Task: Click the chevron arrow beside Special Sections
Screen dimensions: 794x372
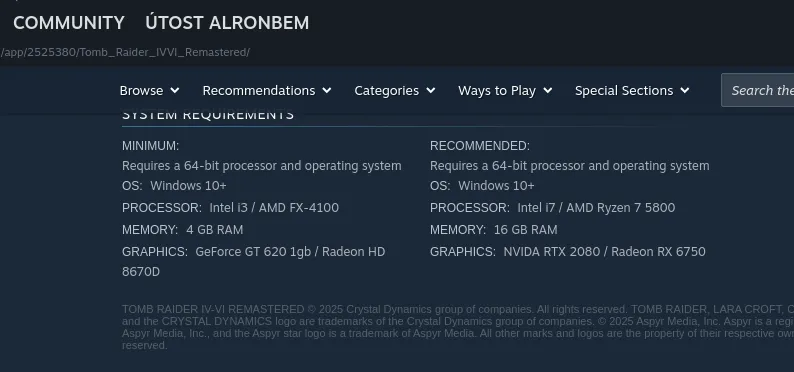Action: (x=685, y=91)
